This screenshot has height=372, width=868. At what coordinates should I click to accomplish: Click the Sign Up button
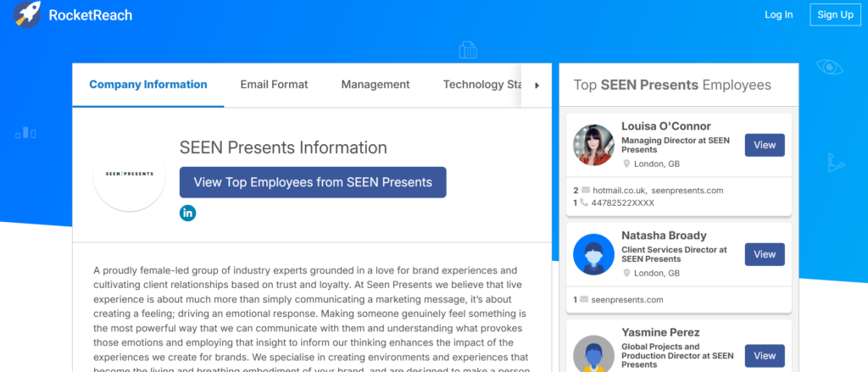(835, 15)
